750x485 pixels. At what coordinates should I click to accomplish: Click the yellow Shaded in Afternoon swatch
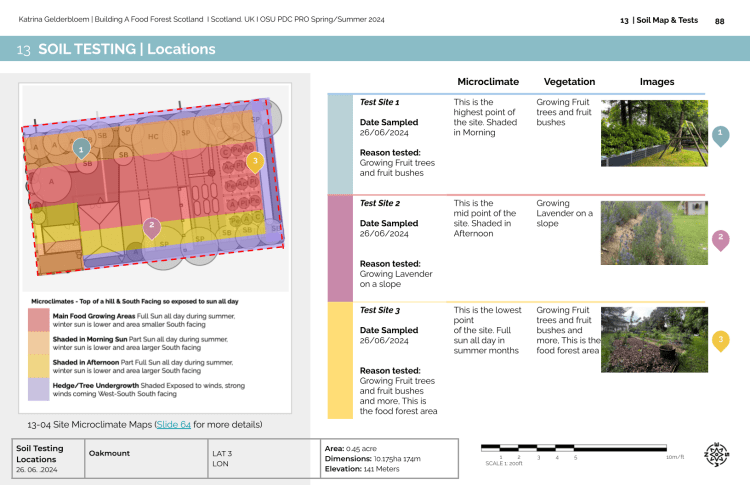click(39, 366)
